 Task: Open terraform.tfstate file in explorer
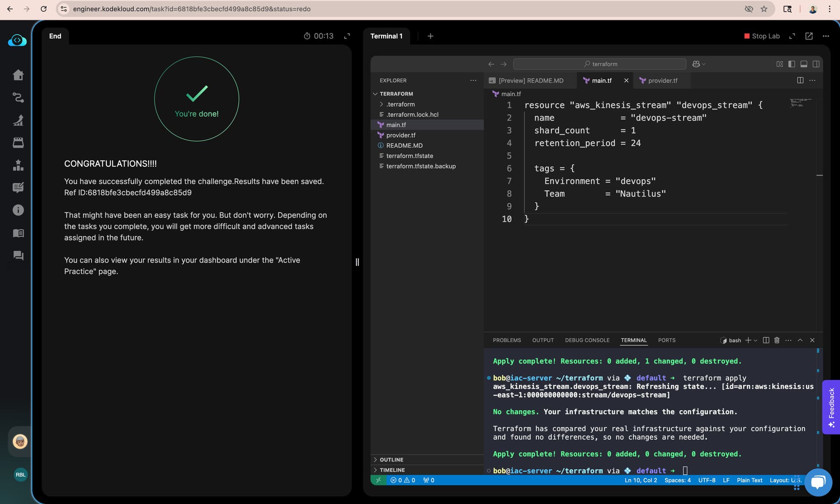pyautogui.click(x=409, y=156)
